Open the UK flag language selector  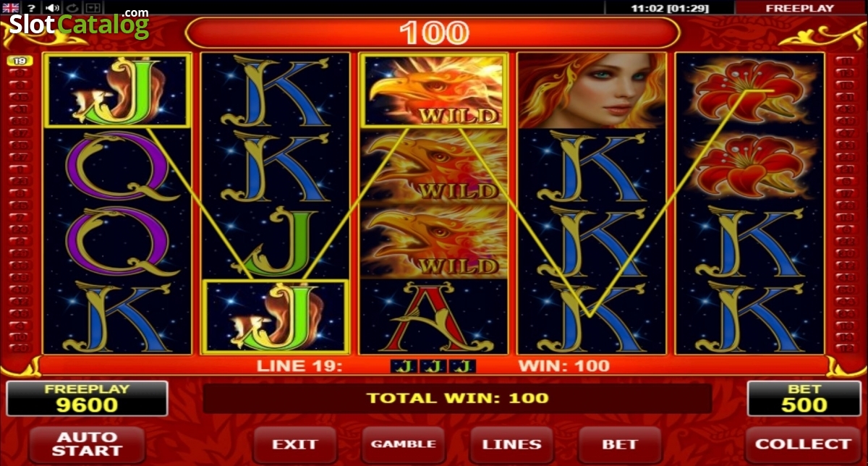11,7
